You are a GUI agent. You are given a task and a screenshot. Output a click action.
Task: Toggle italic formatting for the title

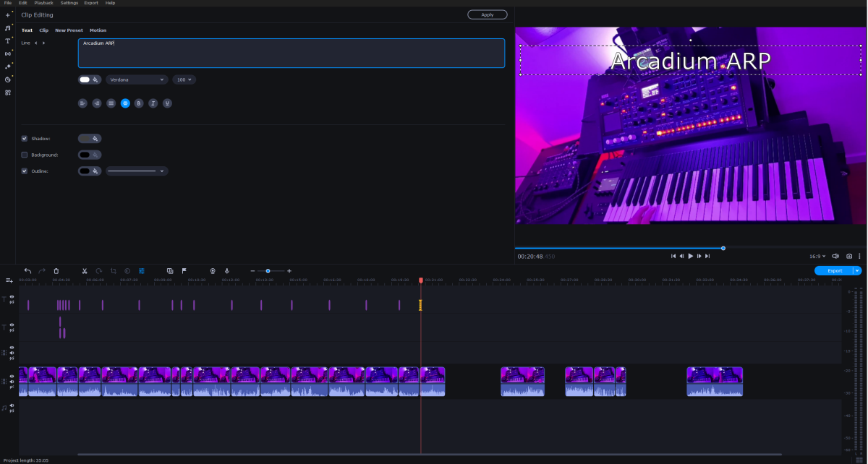point(153,103)
